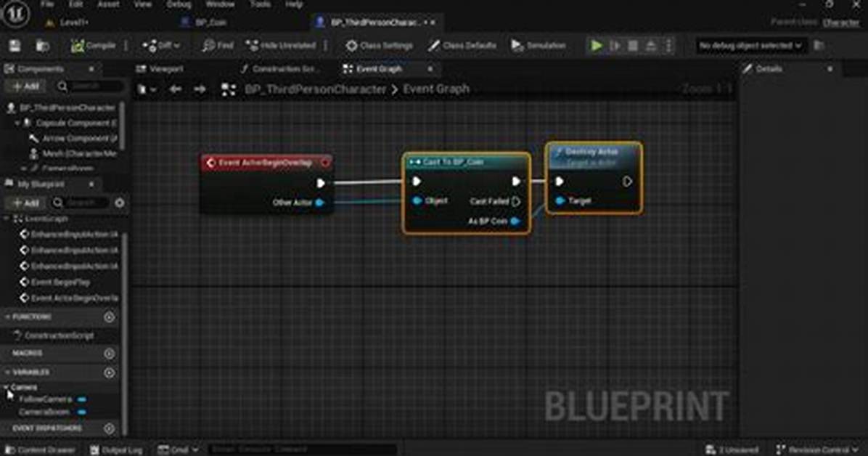The height and width of the screenshot is (456, 868).
Task: Compile the blueprint
Action: (x=93, y=46)
